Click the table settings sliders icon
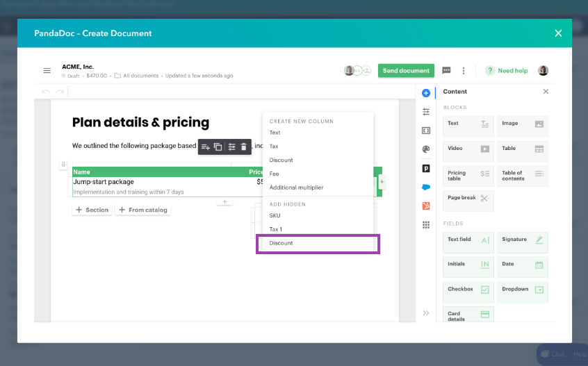This screenshot has height=366, width=588. click(231, 147)
